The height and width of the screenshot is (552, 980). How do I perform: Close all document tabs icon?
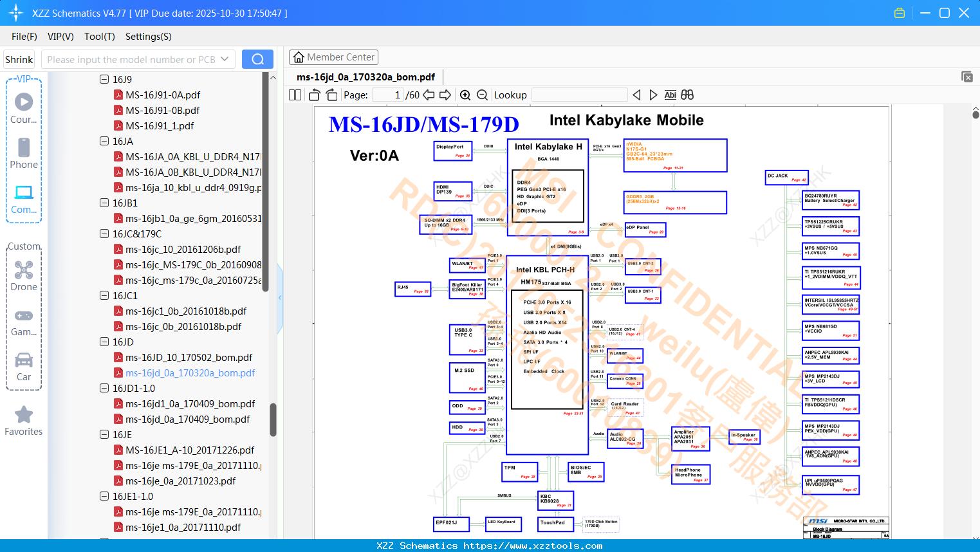pos(967,77)
